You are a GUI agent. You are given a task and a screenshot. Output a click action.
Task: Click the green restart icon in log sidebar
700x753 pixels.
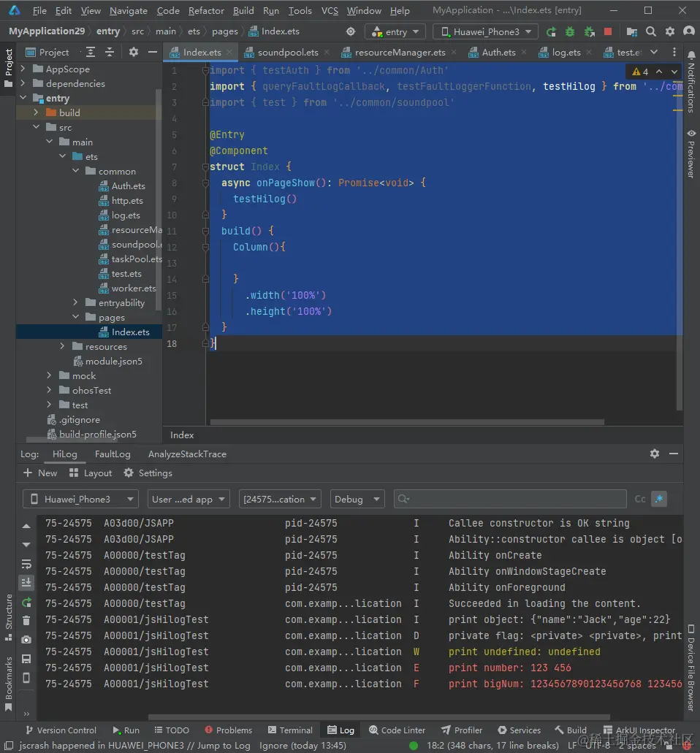pos(26,602)
